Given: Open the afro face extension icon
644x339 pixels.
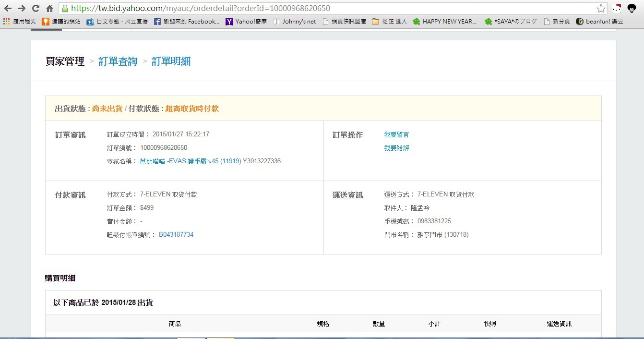Looking at the screenshot, I should [x=632, y=8].
